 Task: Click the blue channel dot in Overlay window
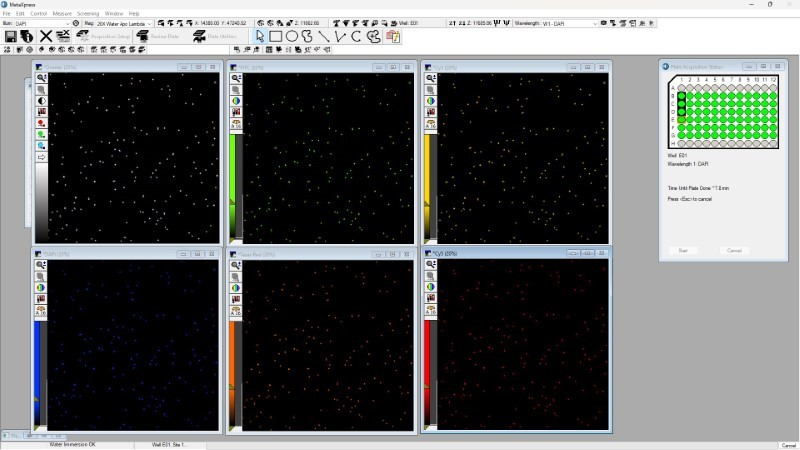point(41,145)
